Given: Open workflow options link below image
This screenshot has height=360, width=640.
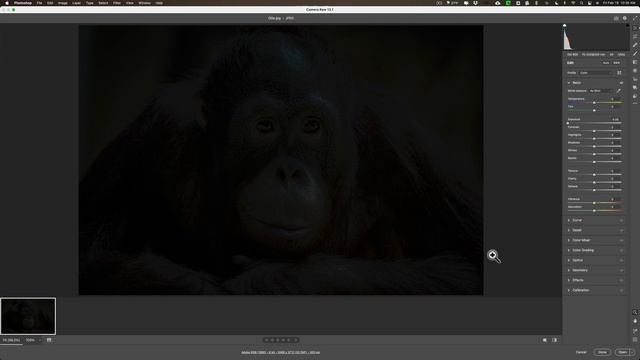Looking at the screenshot, I should [x=280, y=352].
